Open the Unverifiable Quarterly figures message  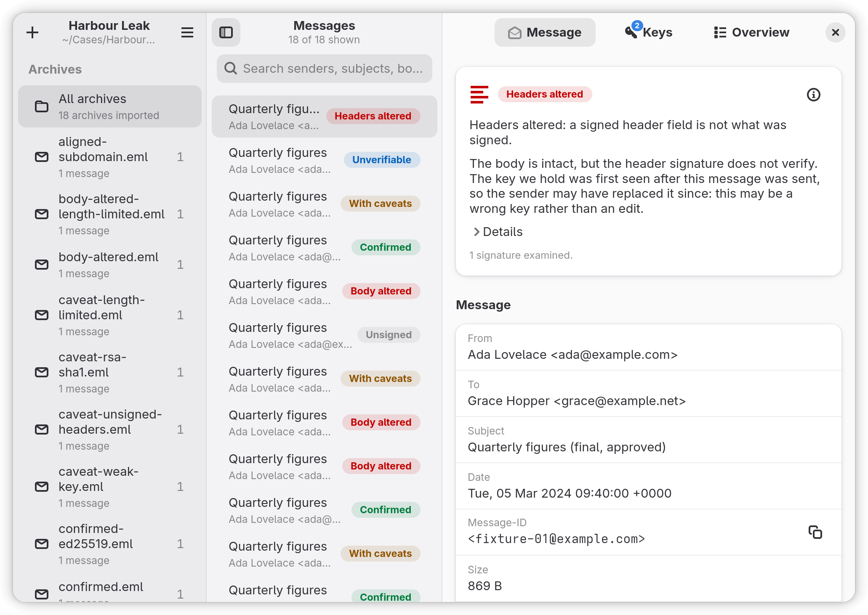(x=325, y=160)
